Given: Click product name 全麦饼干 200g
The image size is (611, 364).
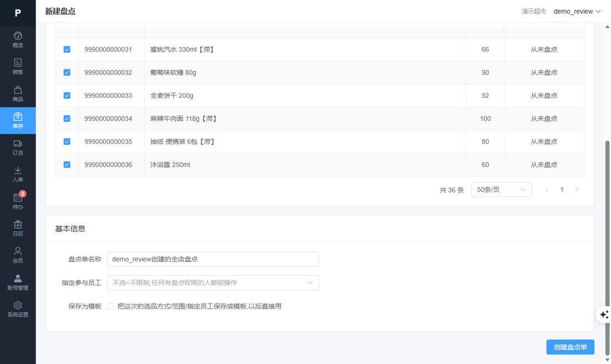Looking at the screenshot, I should coord(172,95).
